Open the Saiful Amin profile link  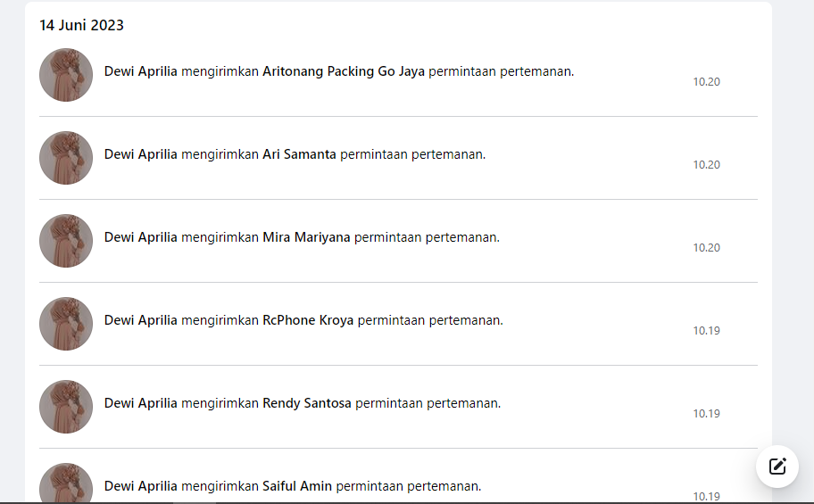[297, 486]
